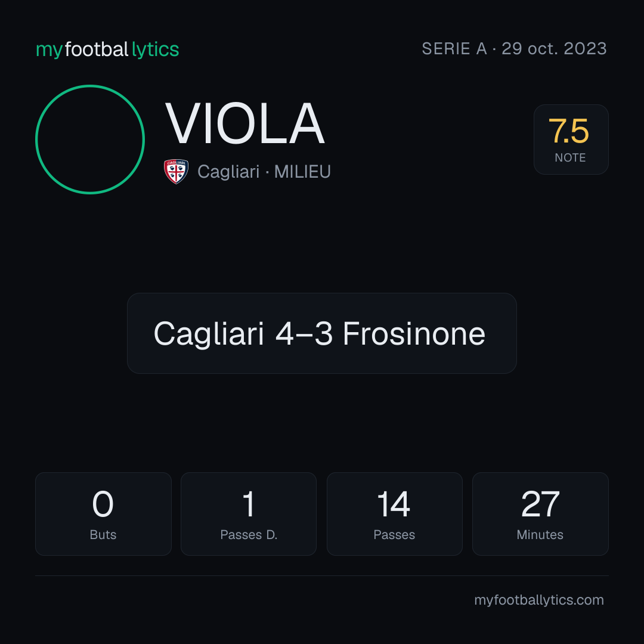Viewport: 644px width, 644px height.
Task: Click the Passes D. stat card showing 1
Action: point(249,514)
